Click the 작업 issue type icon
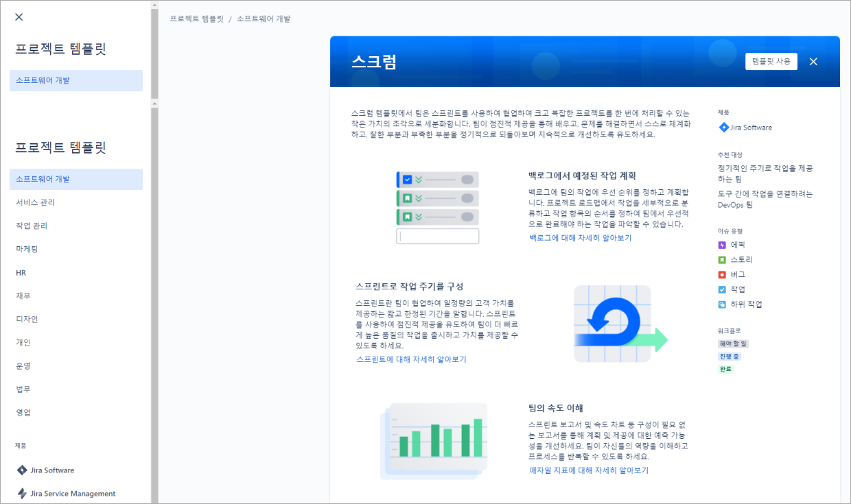The image size is (851, 504). click(722, 289)
